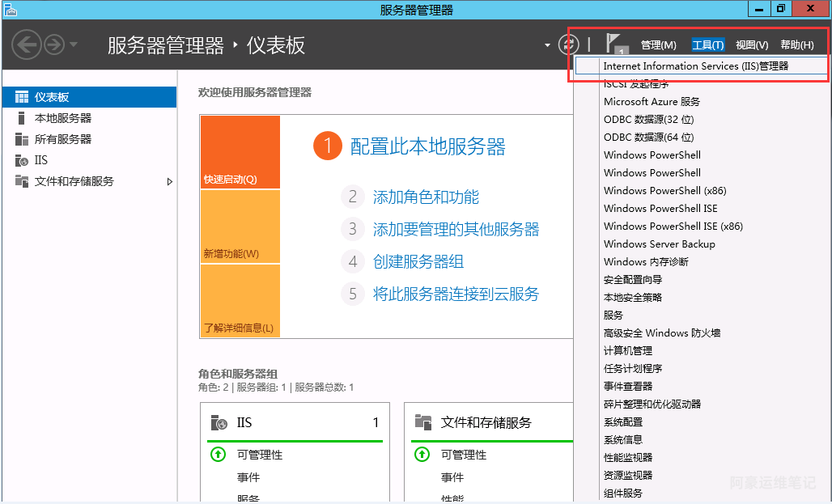Select the Dashboard (仪表板) sidebar item
The width and height of the screenshot is (832, 504).
coord(52,97)
